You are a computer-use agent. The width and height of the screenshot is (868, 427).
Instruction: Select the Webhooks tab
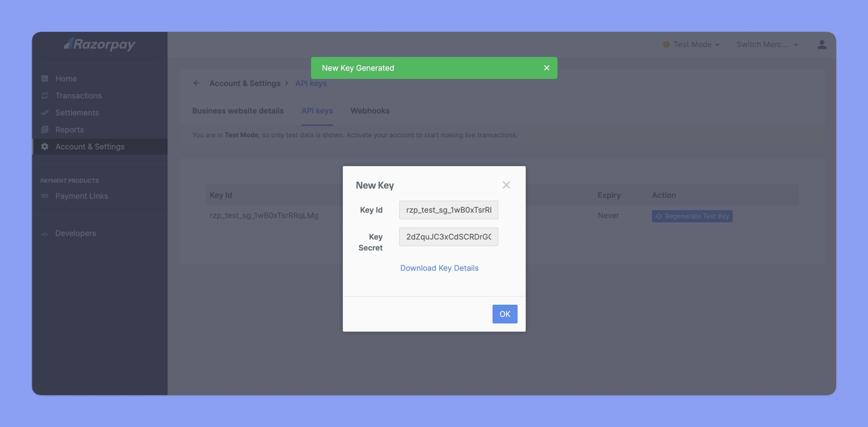click(370, 110)
